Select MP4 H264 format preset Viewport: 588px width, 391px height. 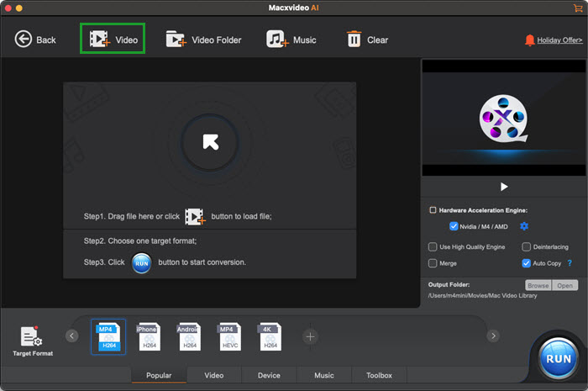(x=108, y=336)
